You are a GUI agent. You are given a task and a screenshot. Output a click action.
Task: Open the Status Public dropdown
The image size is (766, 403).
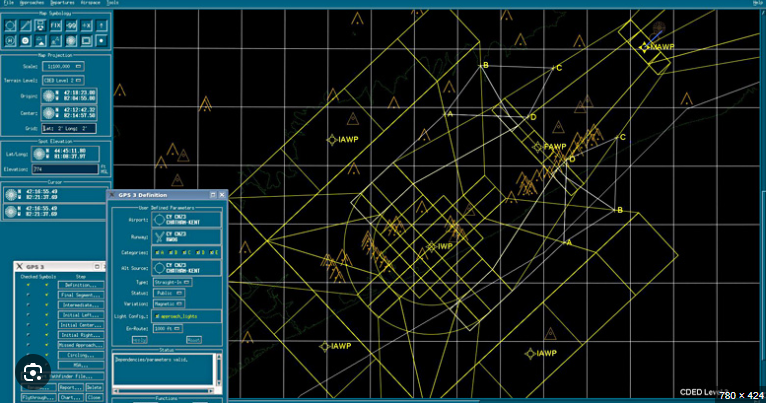click(169, 293)
